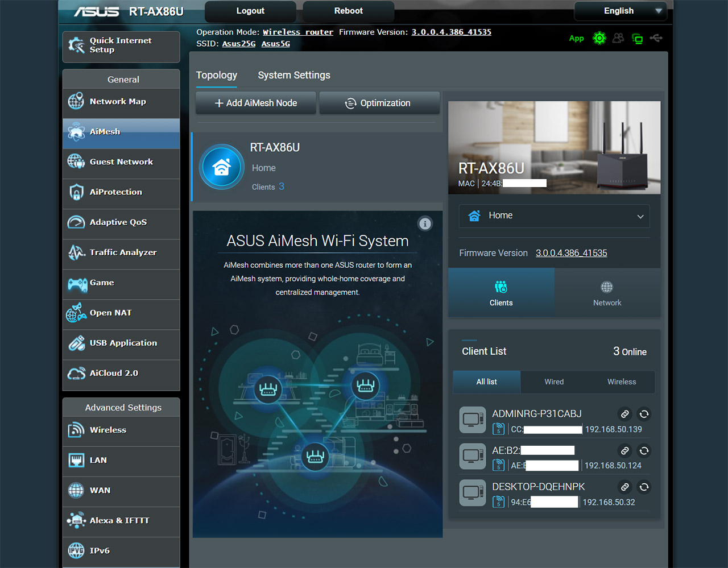The height and width of the screenshot is (568, 728).
Task: Click the Logout button
Action: 250,11
